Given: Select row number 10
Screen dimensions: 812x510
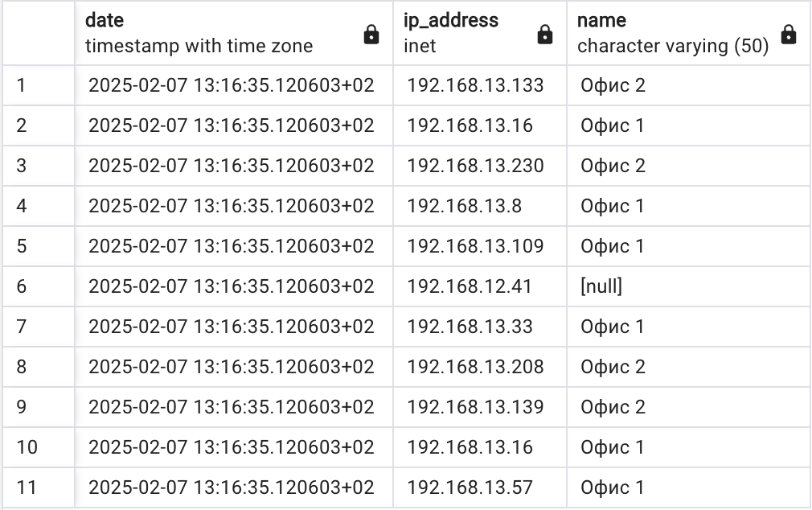Looking at the screenshot, I should [x=39, y=447].
